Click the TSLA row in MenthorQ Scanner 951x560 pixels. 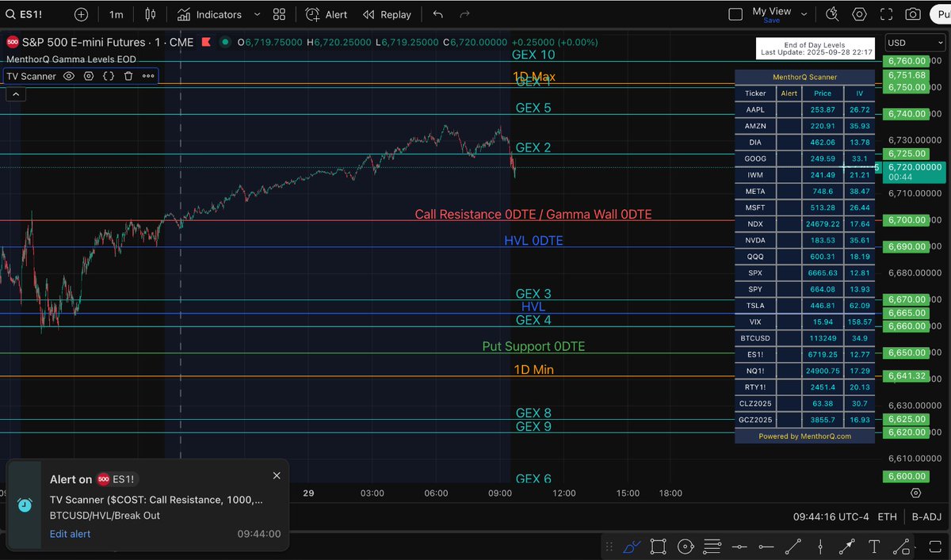tap(804, 306)
